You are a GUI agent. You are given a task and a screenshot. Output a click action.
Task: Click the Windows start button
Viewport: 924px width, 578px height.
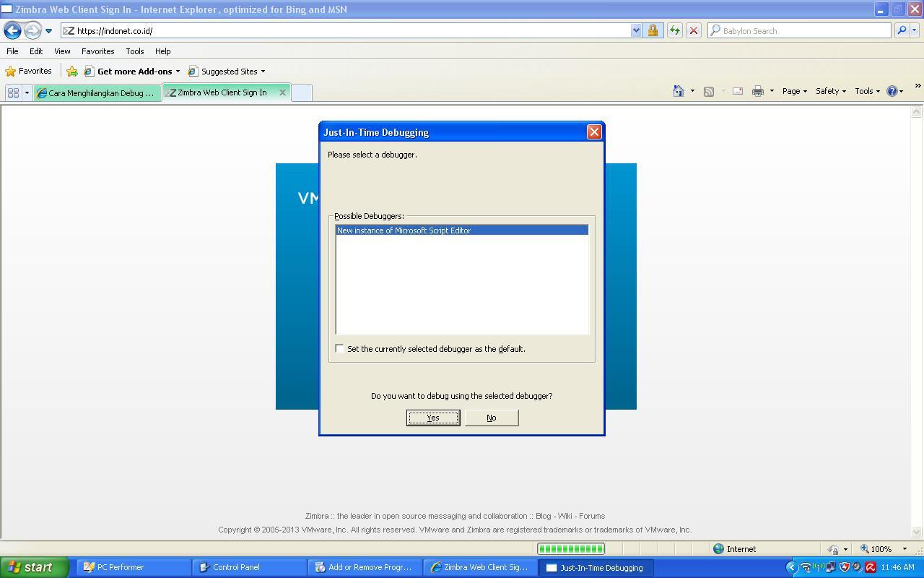click(x=34, y=567)
